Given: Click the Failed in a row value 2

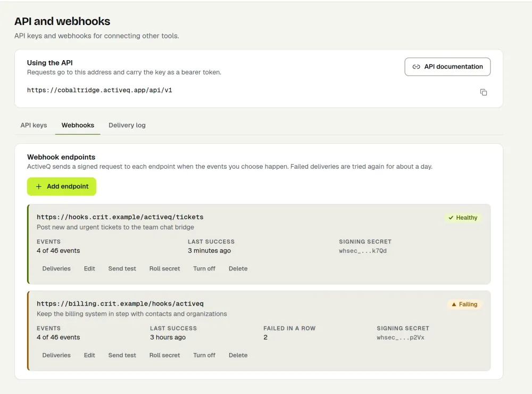Looking at the screenshot, I should click(265, 337).
